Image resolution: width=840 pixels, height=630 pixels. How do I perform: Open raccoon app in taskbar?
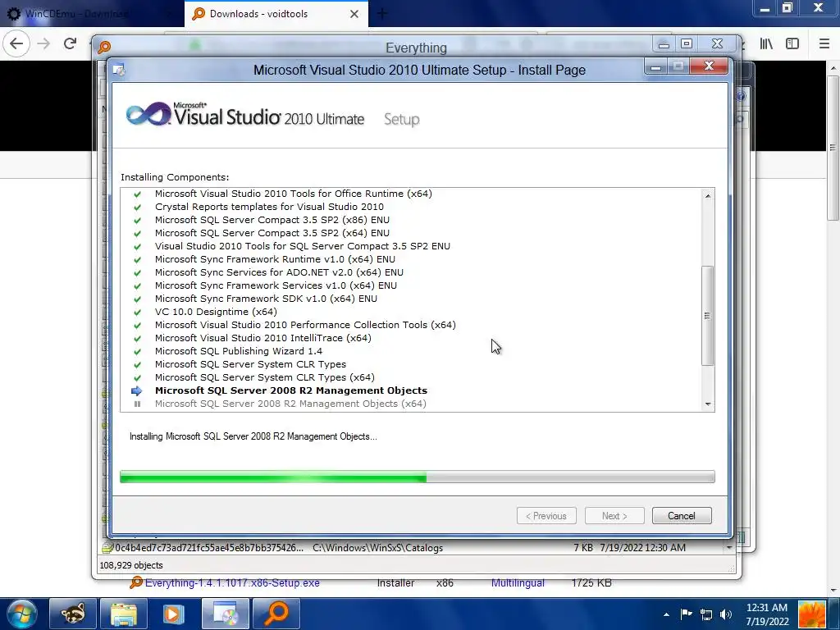click(x=73, y=614)
